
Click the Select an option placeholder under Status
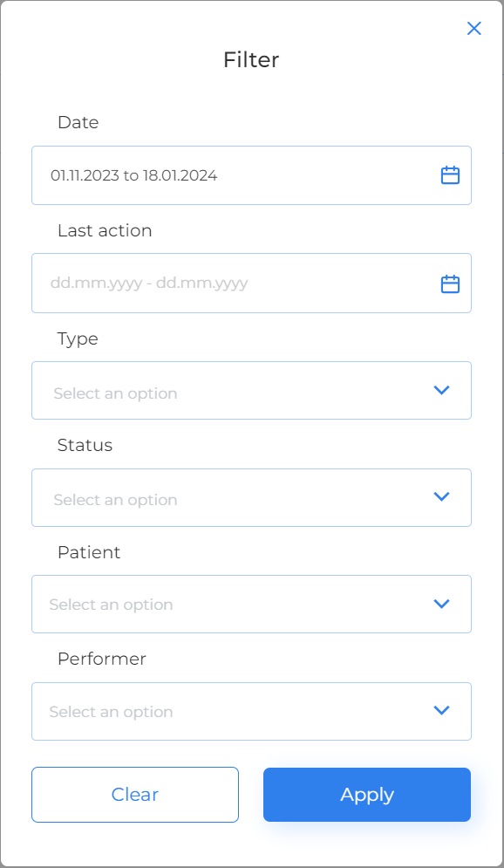[115, 499]
